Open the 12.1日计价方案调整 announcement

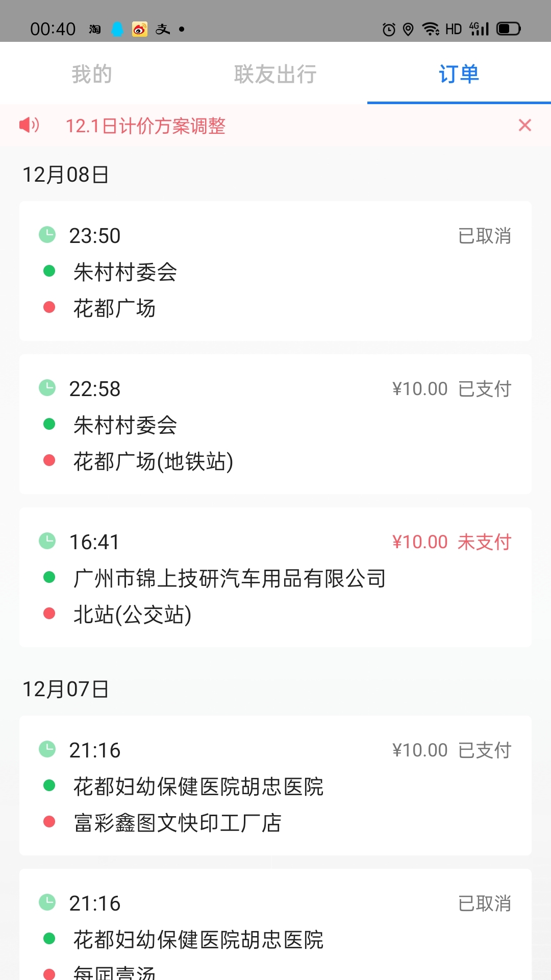click(x=145, y=126)
